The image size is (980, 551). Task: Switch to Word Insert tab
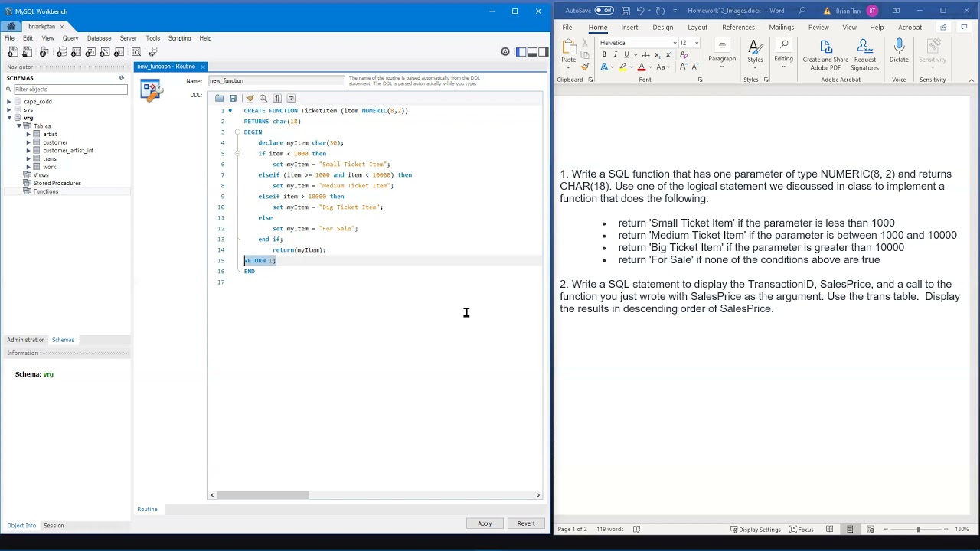[x=629, y=27]
